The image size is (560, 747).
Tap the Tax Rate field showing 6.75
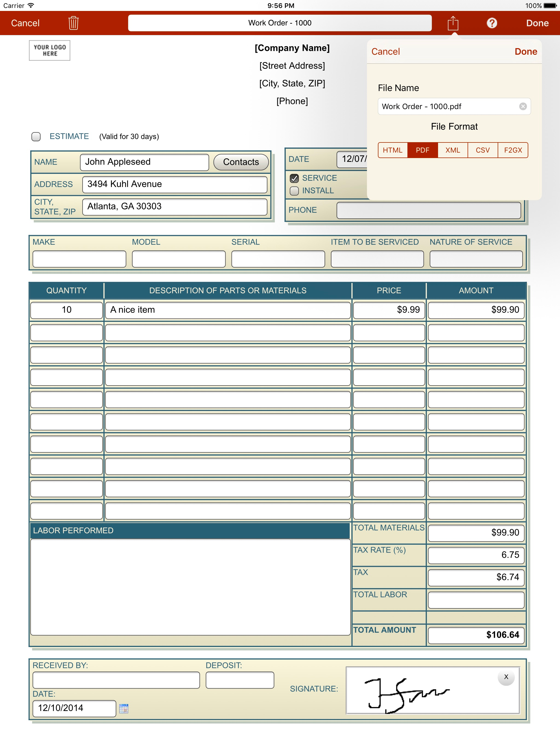(x=476, y=555)
